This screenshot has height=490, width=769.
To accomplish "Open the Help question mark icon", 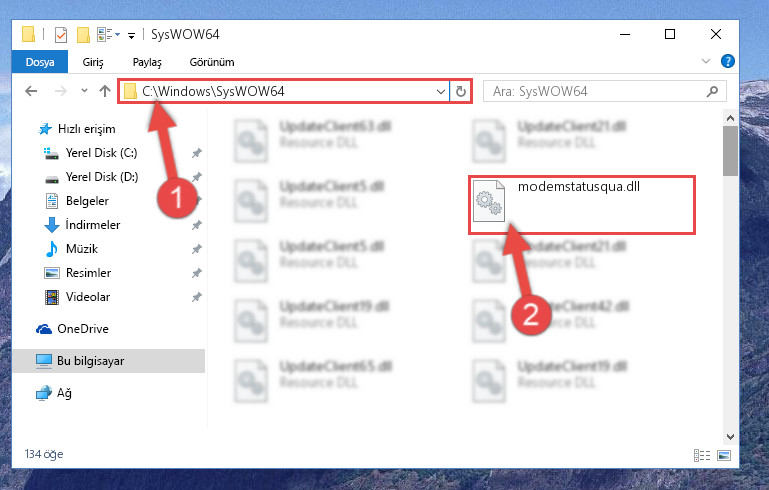I will pyautogui.click(x=727, y=61).
